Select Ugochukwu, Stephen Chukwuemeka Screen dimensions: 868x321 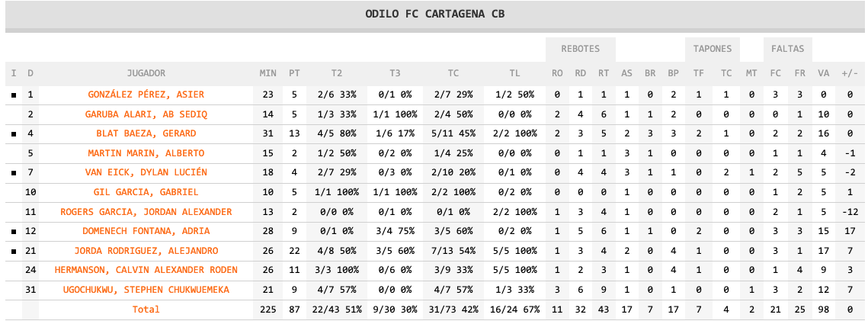[x=146, y=290]
